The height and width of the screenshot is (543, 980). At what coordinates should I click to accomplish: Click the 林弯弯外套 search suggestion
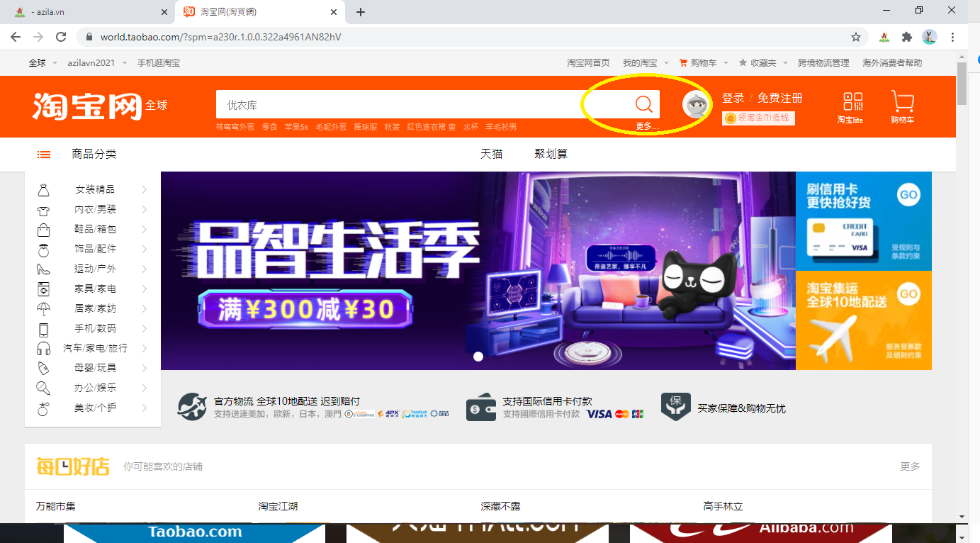point(235,127)
